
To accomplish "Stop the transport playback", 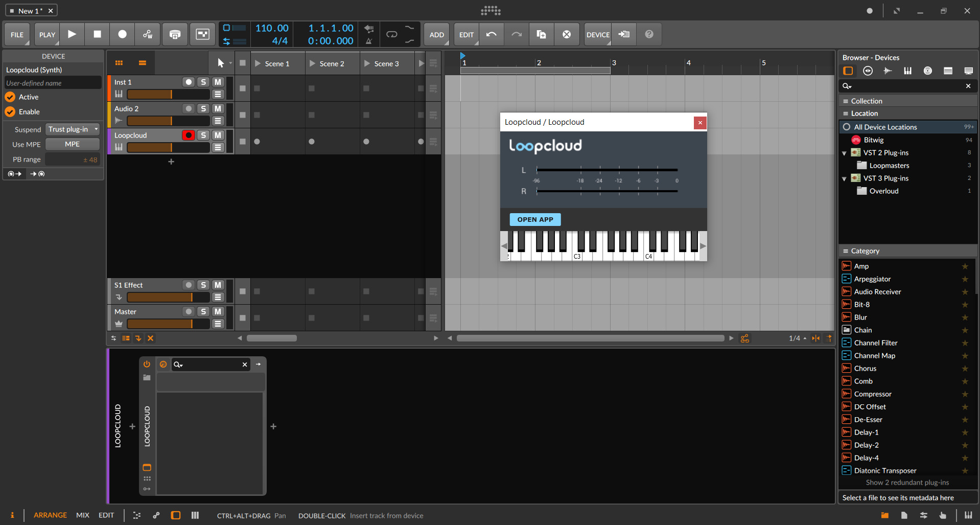I will point(97,34).
